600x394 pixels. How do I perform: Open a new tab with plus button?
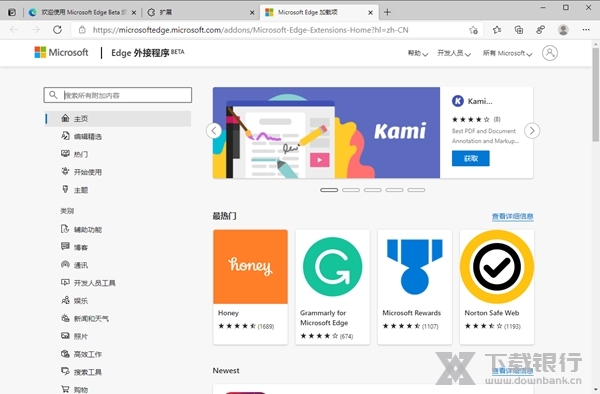[x=387, y=12]
